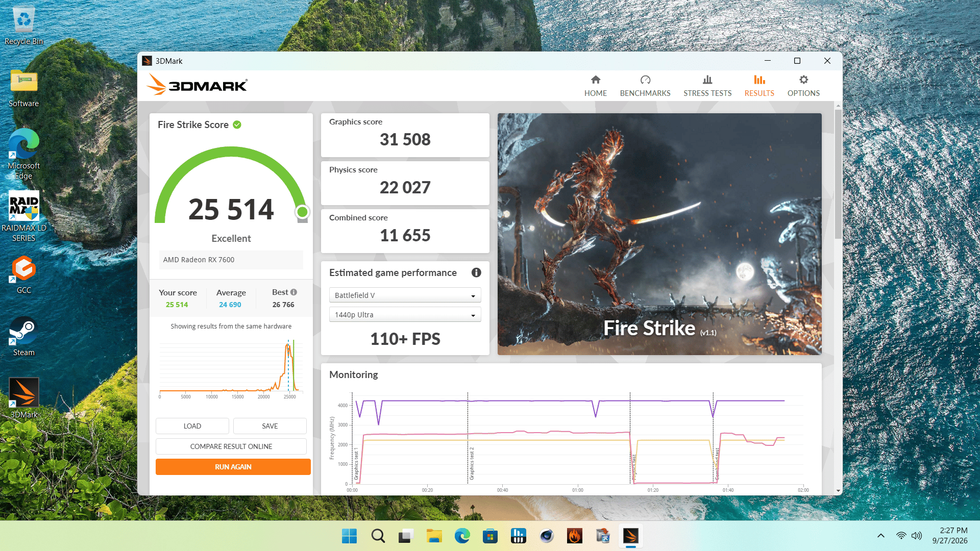
Task: Select the Steam desktop shortcut
Action: click(23, 337)
